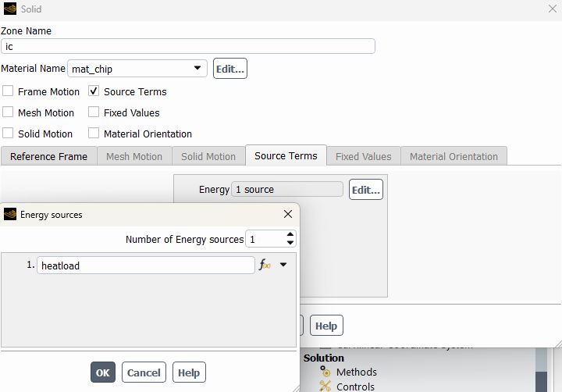Close the Energy sources dialog
The height and width of the screenshot is (392, 562).
(288, 214)
